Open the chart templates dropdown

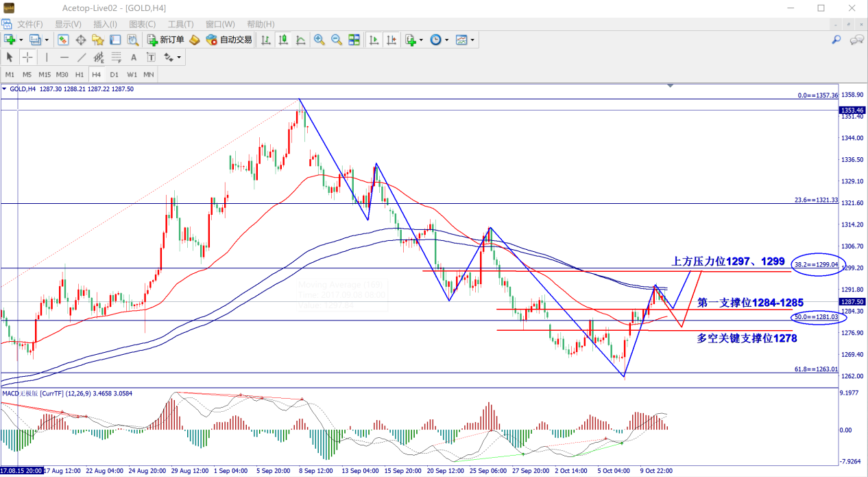pos(472,40)
